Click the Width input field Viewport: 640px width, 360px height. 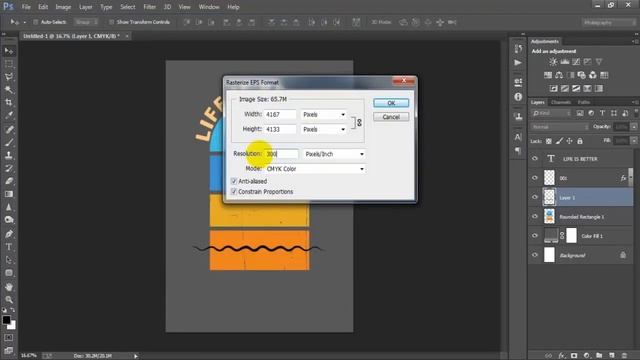(280, 115)
